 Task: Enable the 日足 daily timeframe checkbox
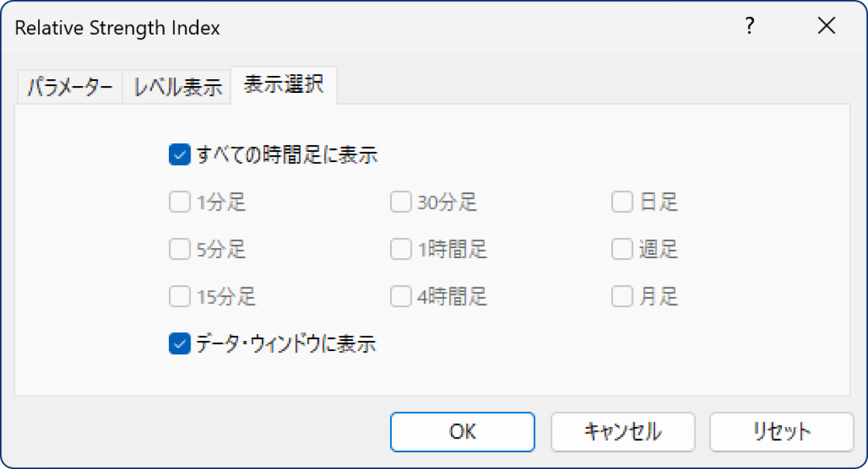point(622,201)
